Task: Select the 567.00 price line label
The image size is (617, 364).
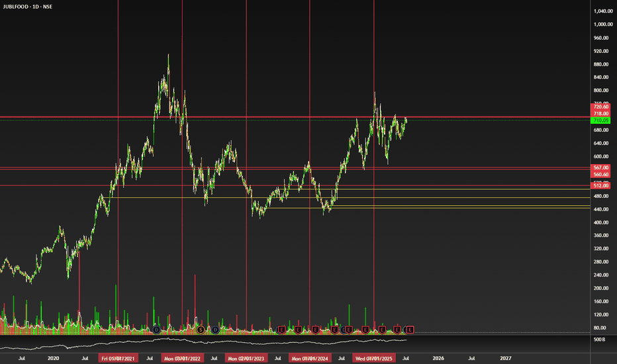Action: point(601,167)
